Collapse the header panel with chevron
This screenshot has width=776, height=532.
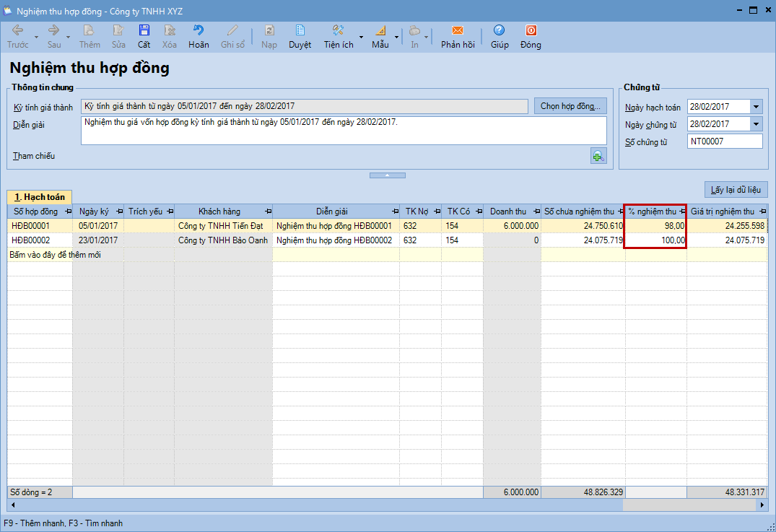pos(388,175)
